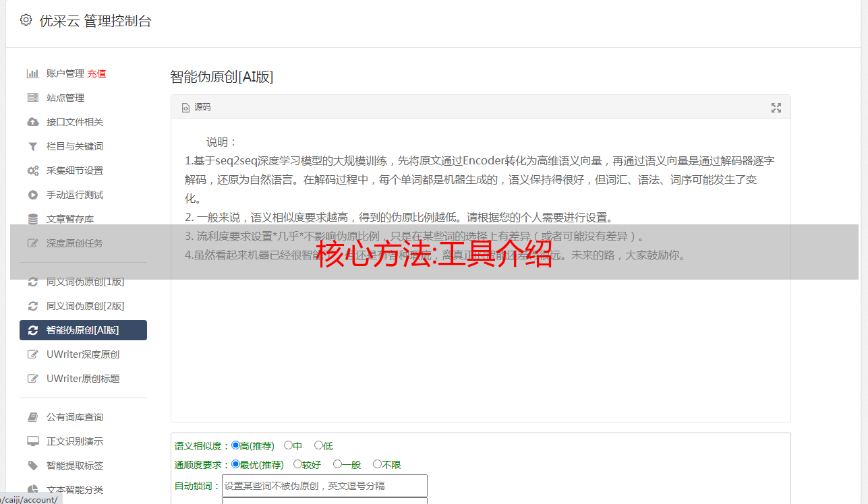
Task: Open 智能提取标签 page
Action: (x=75, y=466)
